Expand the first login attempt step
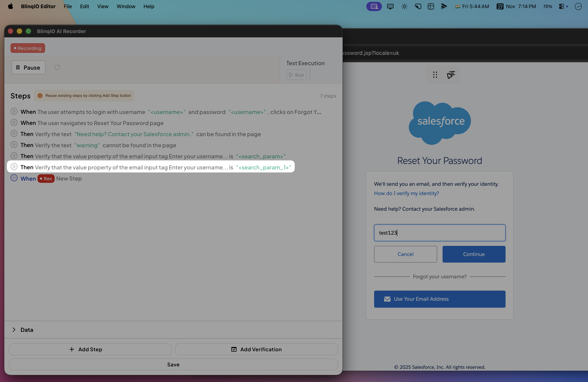588x382 pixels. click(14, 112)
